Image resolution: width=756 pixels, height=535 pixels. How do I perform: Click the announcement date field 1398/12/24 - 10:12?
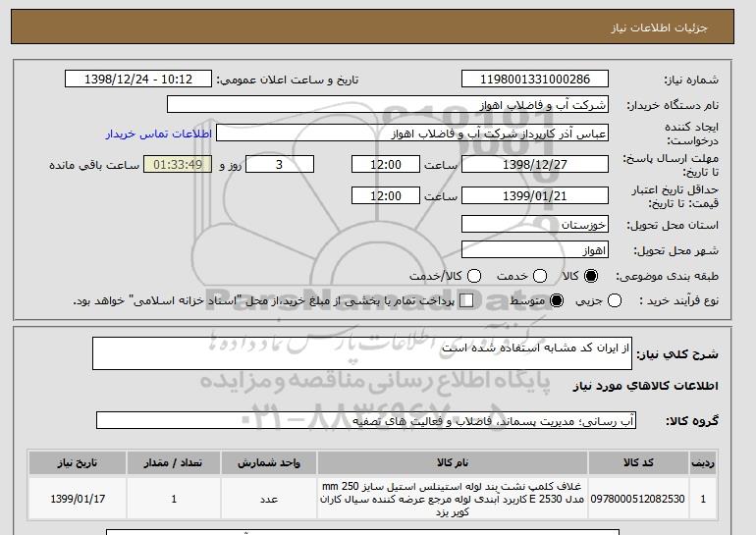[138, 80]
